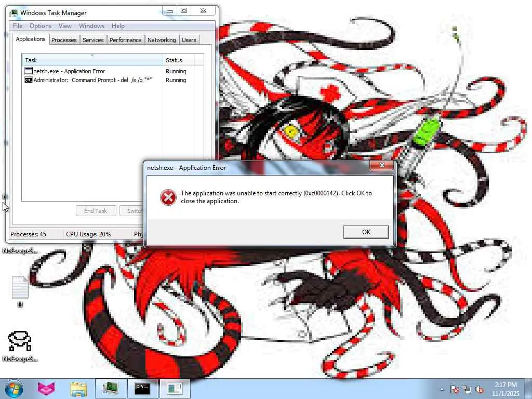Open the Help menu in Task Manager
532x399 pixels.
click(118, 26)
